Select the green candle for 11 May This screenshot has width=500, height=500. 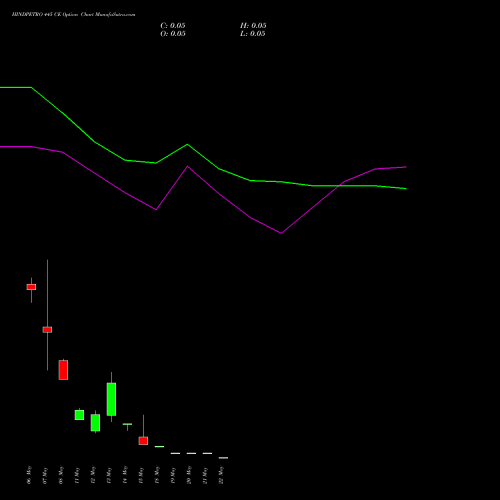[79, 415]
